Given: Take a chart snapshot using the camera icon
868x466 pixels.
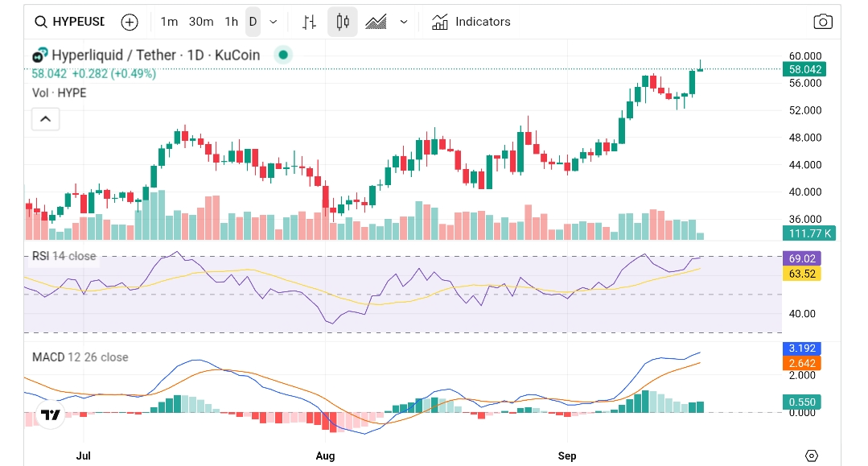Looking at the screenshot, I should (823, 22).
